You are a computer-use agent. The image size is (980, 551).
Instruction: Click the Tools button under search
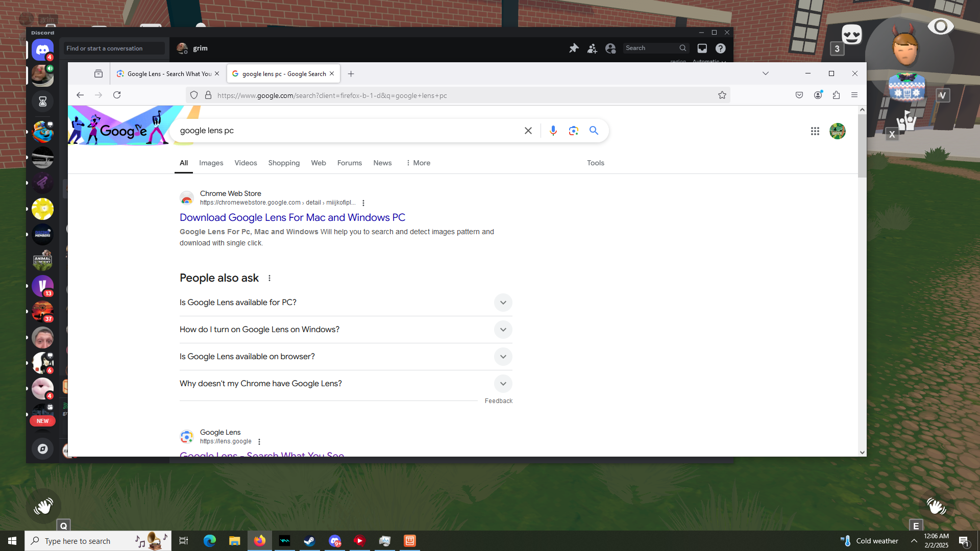595,163
